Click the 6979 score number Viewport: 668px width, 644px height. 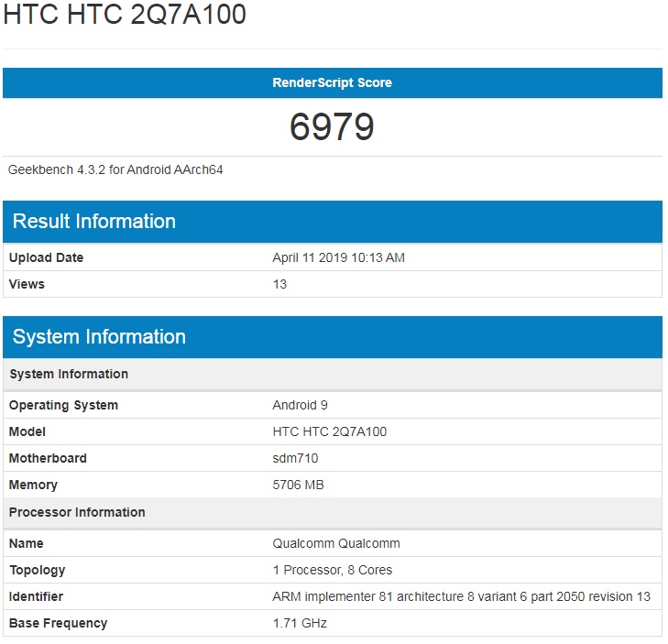(332, 126)
